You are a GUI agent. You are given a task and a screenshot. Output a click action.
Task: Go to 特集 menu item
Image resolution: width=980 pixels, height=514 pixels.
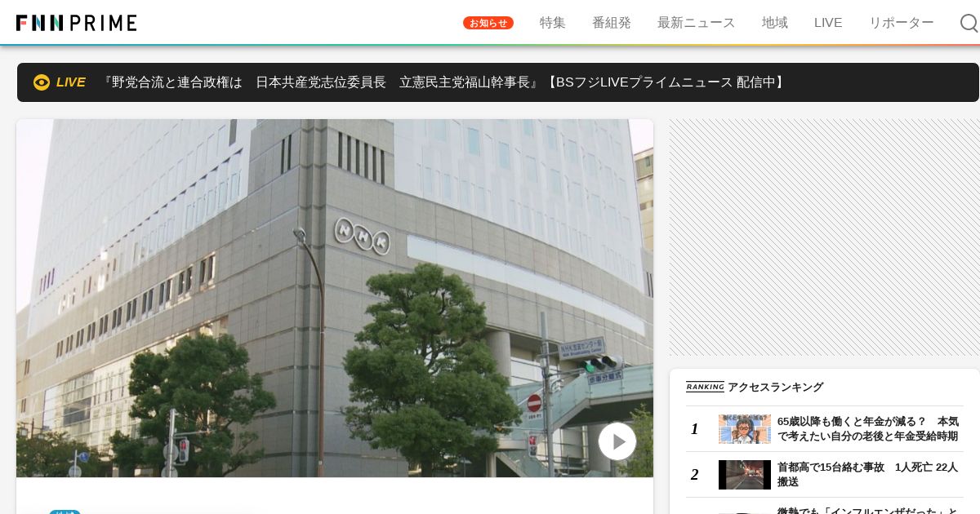(x=553, y=23)
